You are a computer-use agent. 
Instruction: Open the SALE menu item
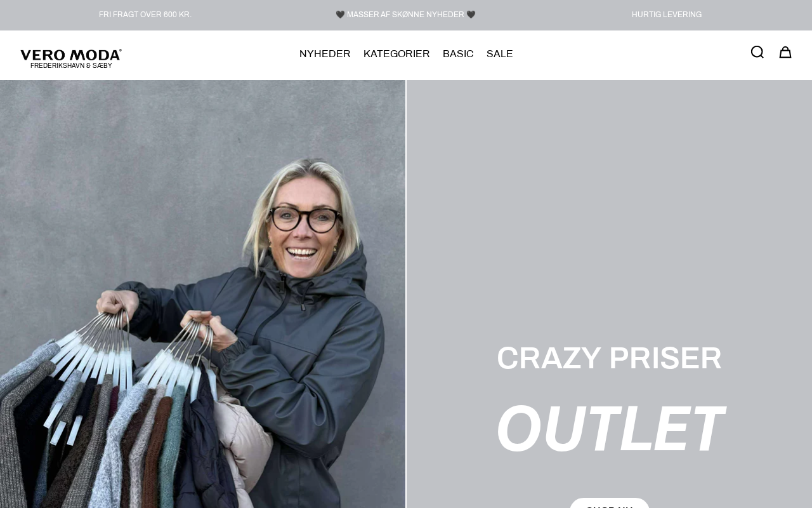coord(500,54)
